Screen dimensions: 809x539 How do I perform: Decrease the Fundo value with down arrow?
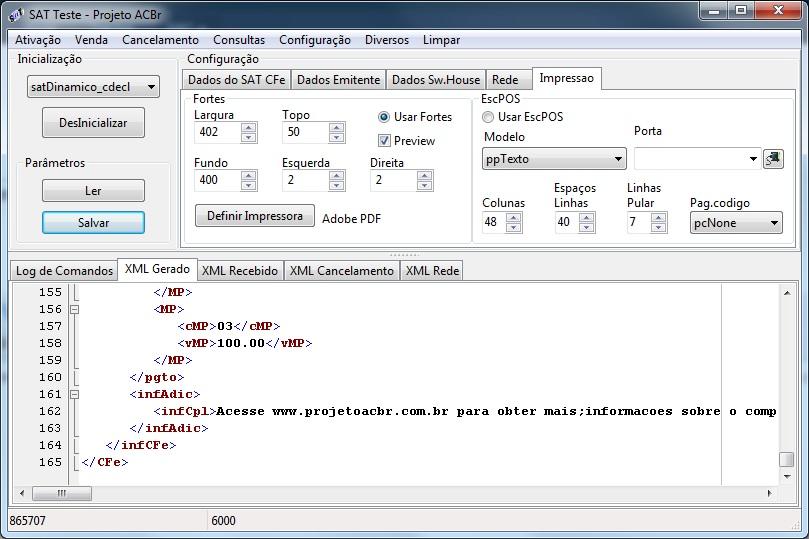pyautogui.click(x=249, y=185)
